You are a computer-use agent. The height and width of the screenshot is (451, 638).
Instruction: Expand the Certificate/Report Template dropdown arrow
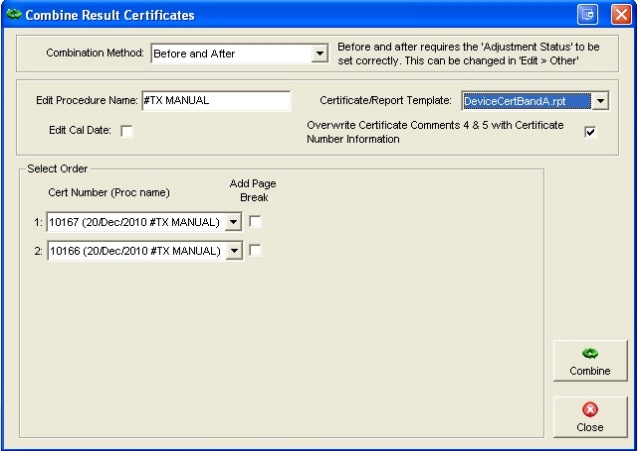(x=599, y=101)
